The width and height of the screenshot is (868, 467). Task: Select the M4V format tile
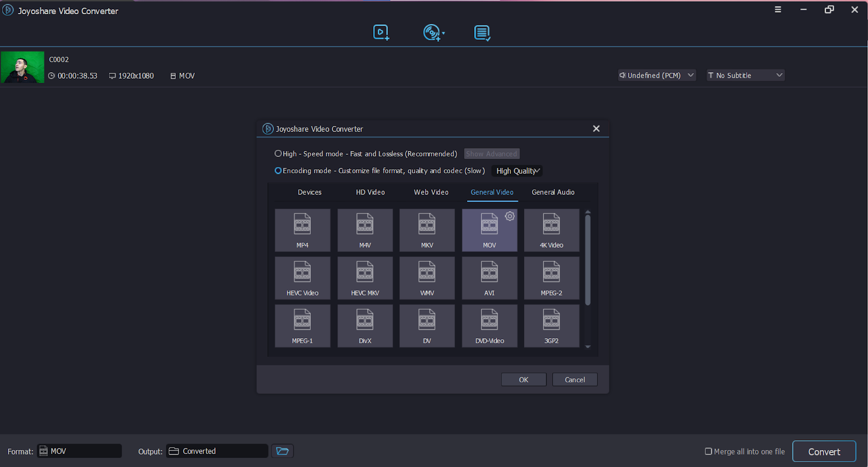coord(365,230)
